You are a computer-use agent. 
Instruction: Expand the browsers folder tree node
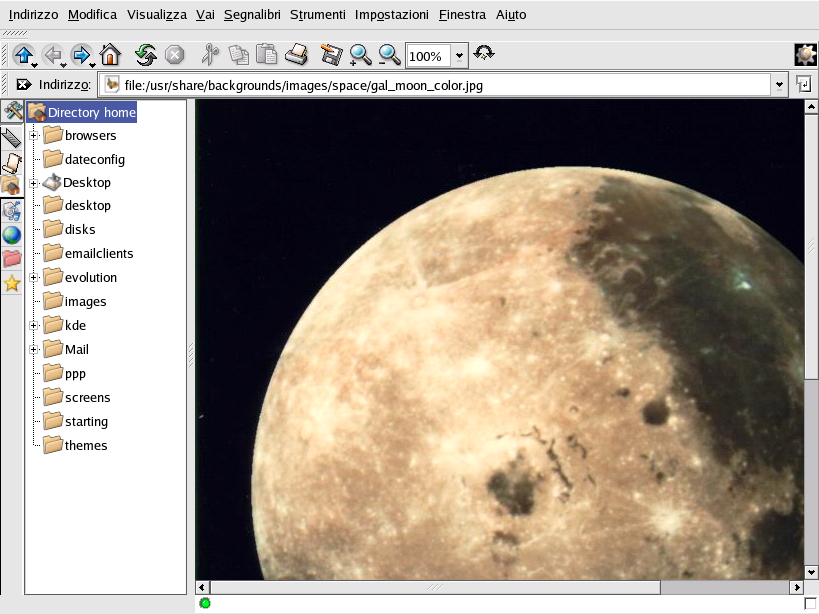(33, 136)
